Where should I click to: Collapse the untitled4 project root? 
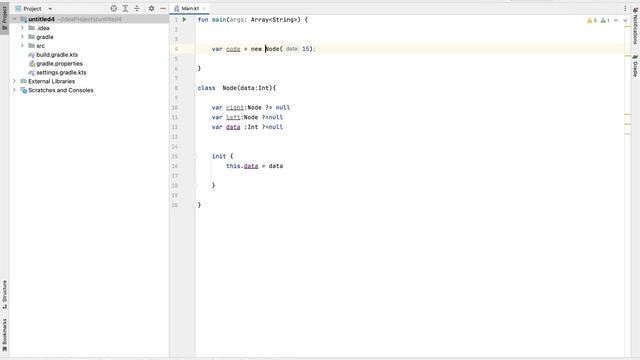coord(15,19)
